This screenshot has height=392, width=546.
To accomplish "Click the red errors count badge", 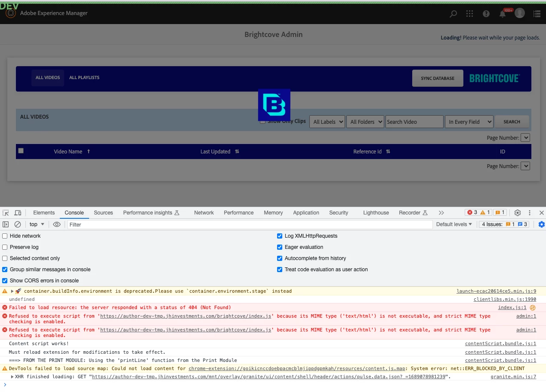I will click(472, 212).
